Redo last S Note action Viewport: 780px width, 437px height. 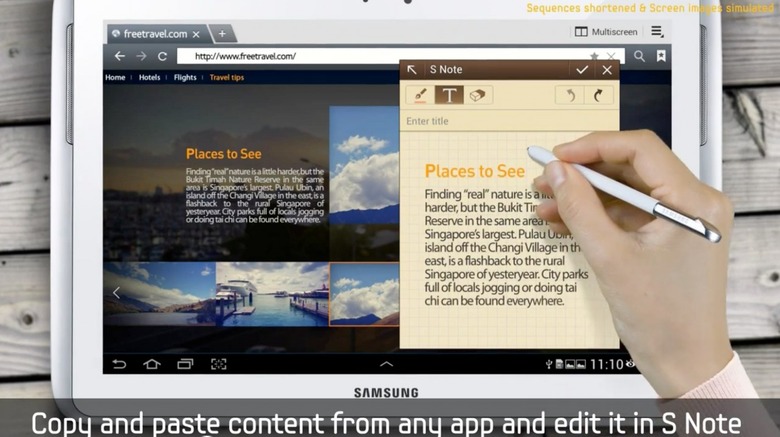599,95
